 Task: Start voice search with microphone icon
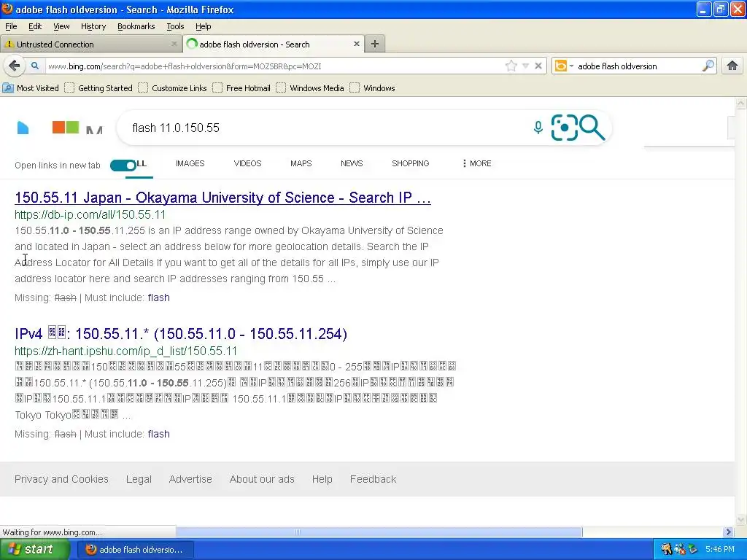pyautogui.click(x=538, y=127)
